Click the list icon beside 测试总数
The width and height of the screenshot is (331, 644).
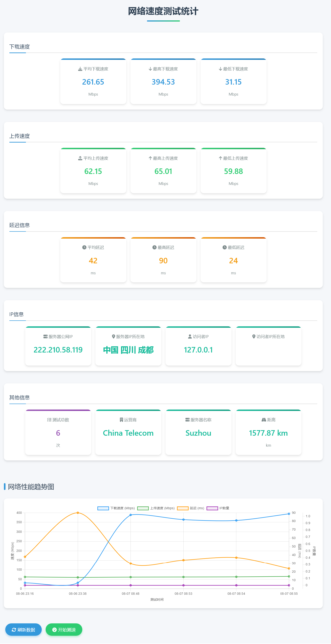coord(49,420)
